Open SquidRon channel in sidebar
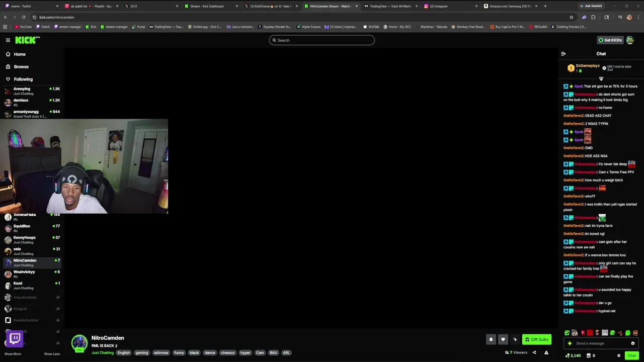 click(32, 228)
